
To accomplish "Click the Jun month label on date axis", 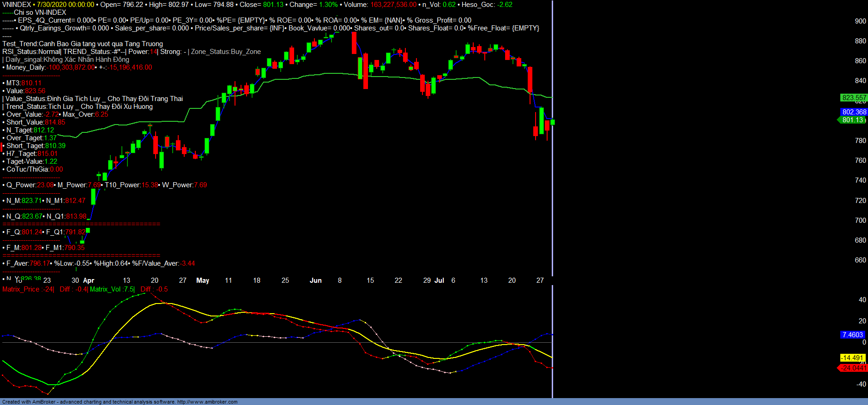I will 316,280.
